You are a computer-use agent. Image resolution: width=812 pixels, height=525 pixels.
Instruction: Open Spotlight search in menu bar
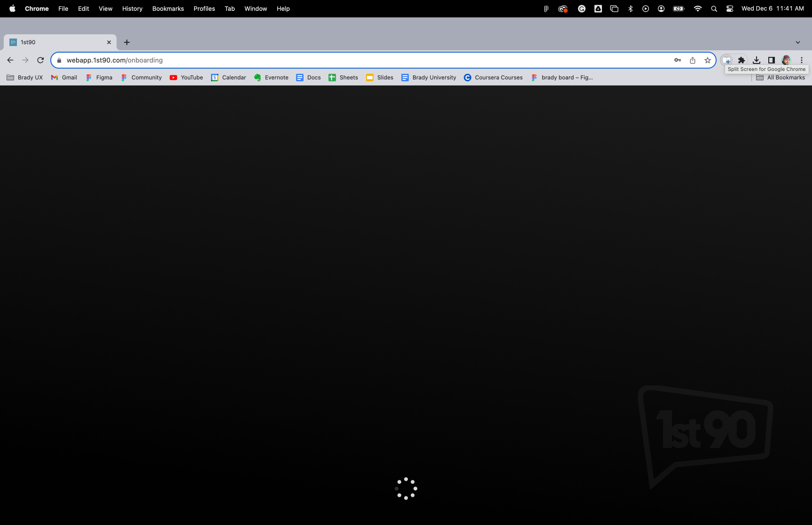tap(714, 8)
